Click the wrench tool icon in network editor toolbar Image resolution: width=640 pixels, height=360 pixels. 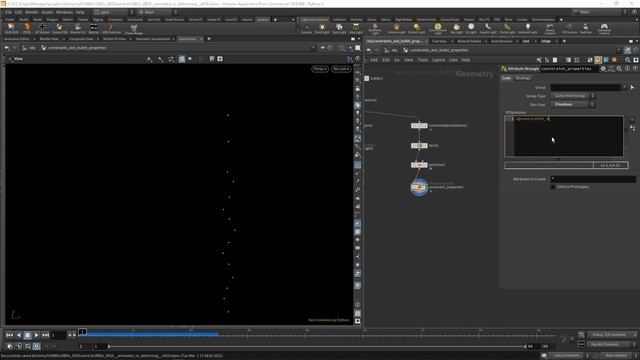539,60
